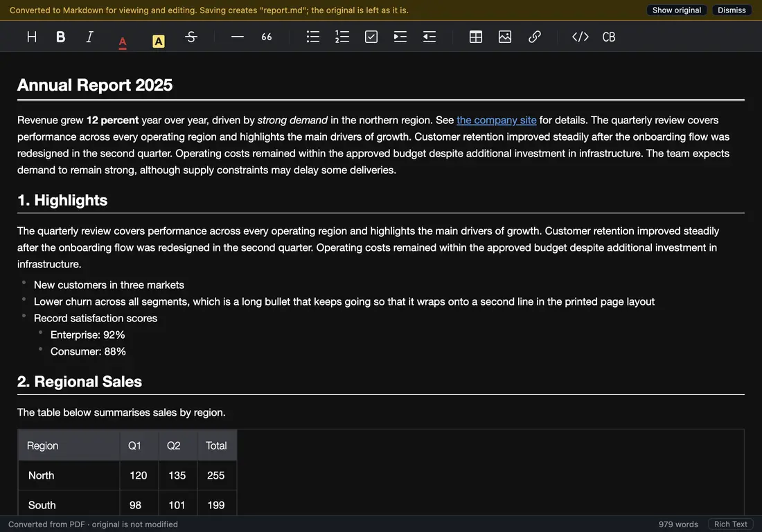Click the '199' table cell
The image size is (762, 532).
(218, 504)
